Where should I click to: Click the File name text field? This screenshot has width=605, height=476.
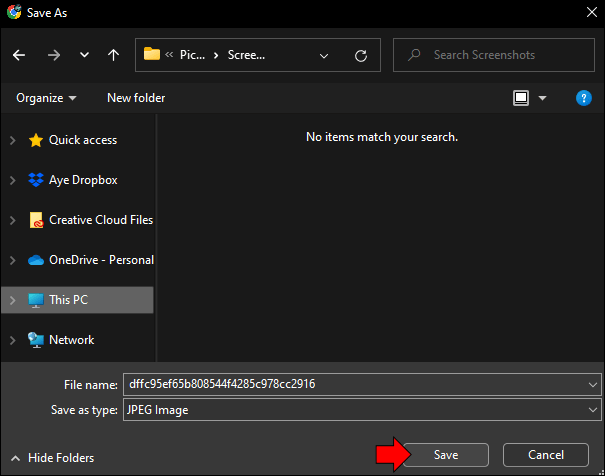(x=362, y=384)
